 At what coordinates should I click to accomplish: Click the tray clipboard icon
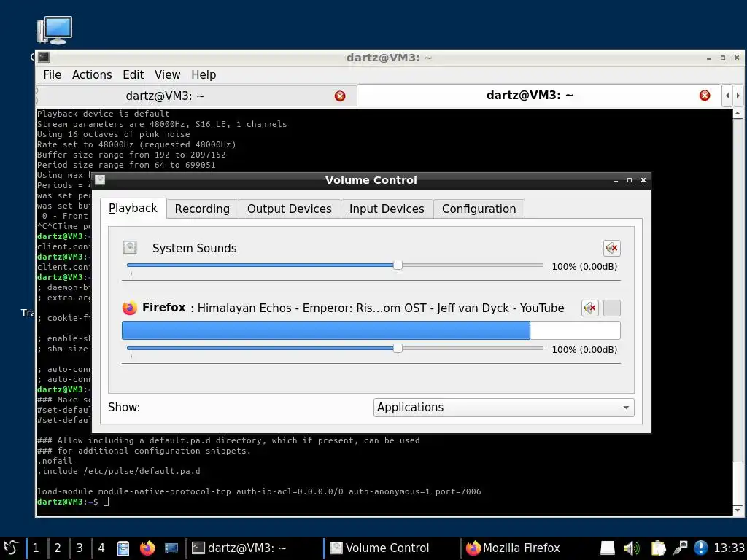tap(658, 548)
